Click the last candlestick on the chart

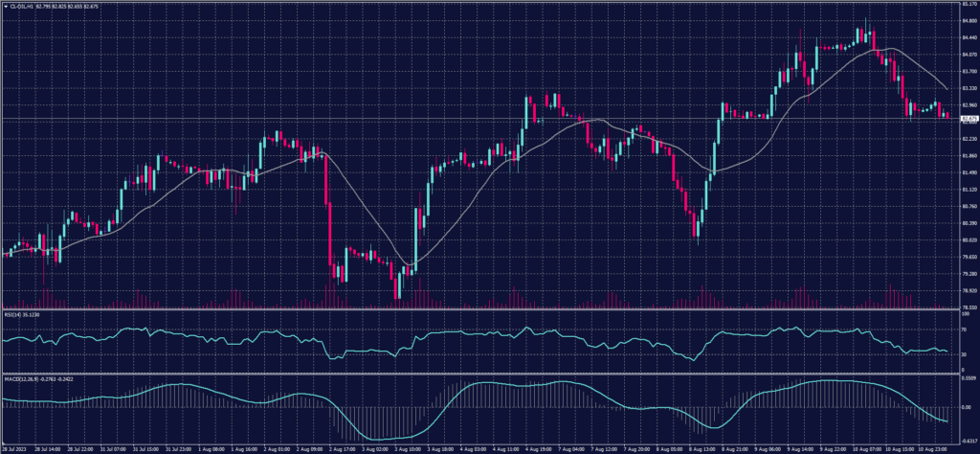pyautogui.click(x=947, y=116)
